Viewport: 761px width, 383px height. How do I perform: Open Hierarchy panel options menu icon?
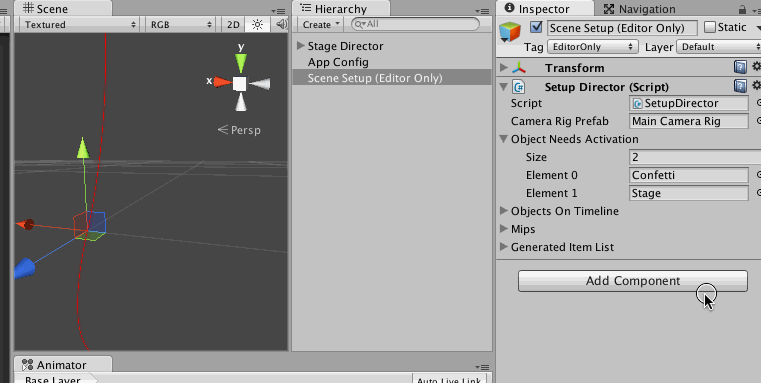coord(482,11)
